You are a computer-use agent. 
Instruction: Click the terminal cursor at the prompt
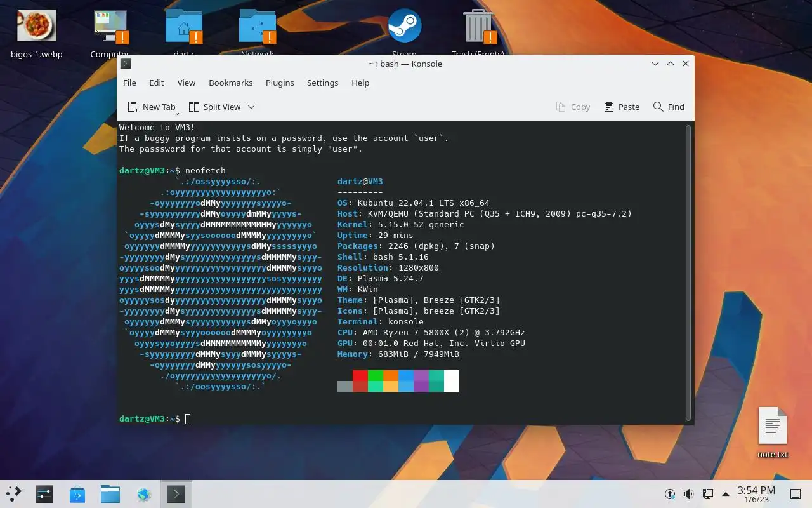coord(188,419)
